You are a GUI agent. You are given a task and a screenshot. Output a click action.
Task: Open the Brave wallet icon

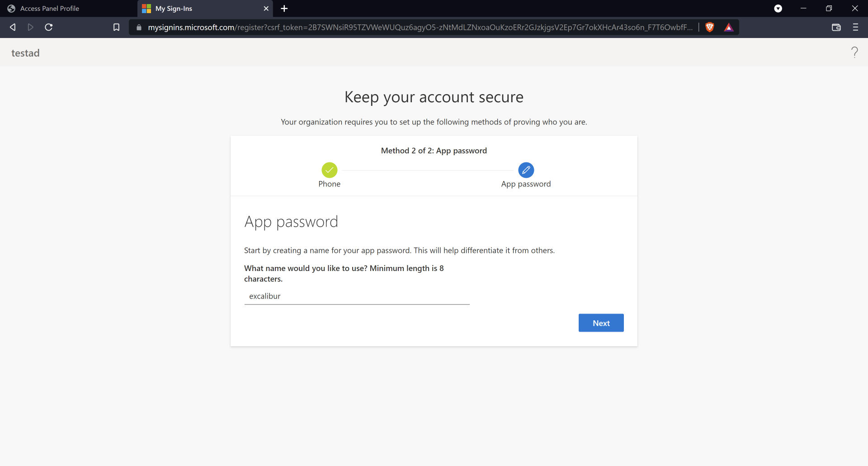coord(836,27)
